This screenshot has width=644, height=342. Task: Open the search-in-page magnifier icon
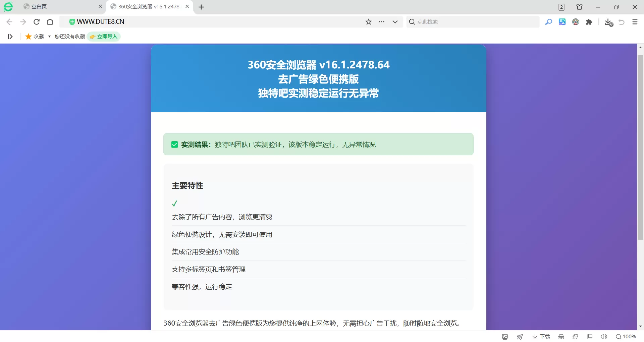(549, 21)
